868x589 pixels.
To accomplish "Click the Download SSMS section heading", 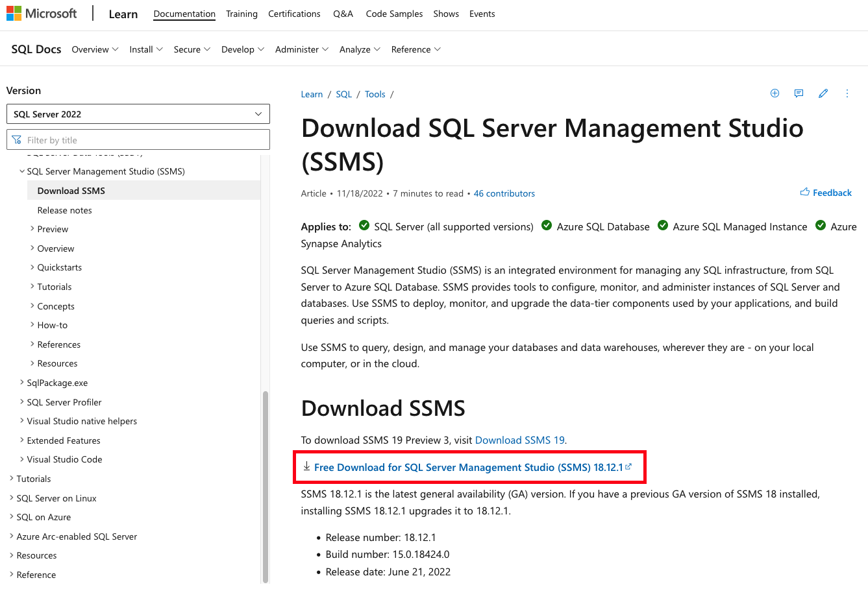I will tap(383, 408).
